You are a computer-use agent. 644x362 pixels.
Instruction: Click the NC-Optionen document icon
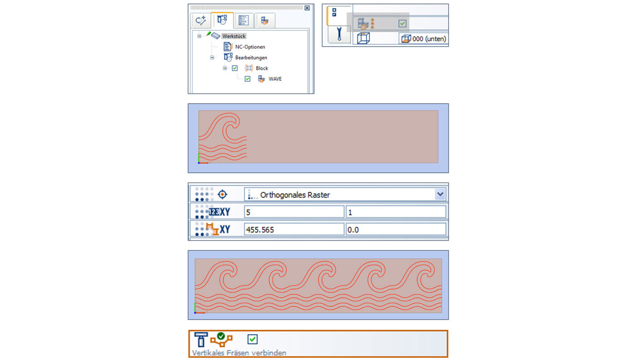tap(228, 47)
